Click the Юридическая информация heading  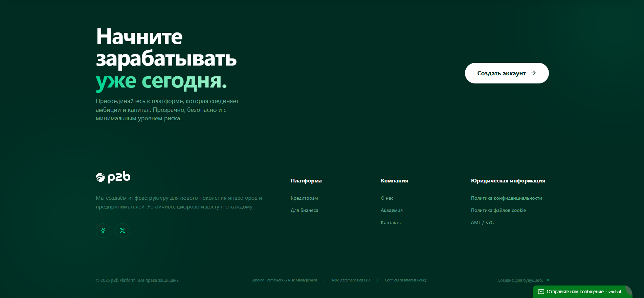pos(508,181)
